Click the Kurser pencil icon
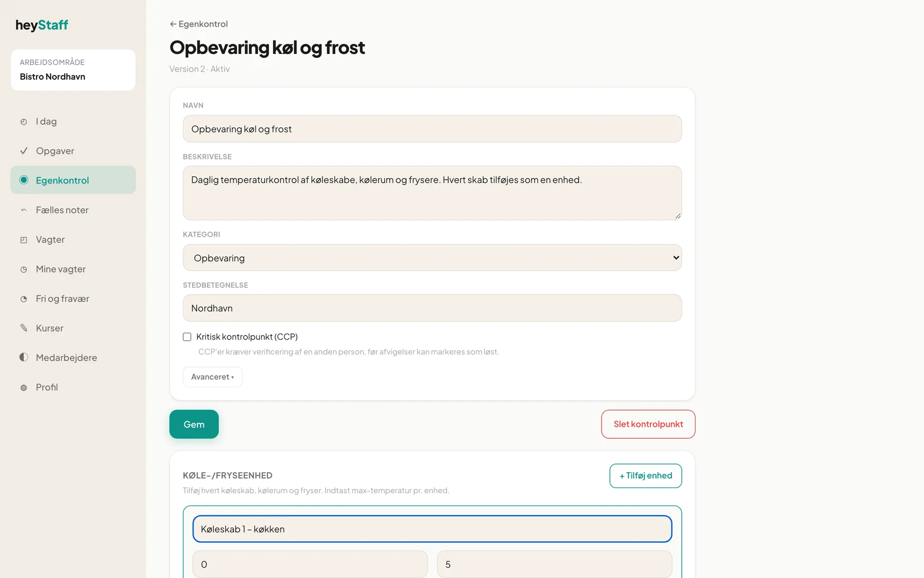Image resolution: width=924 pixels, height=578 pixels. click(x=24, y=328)
